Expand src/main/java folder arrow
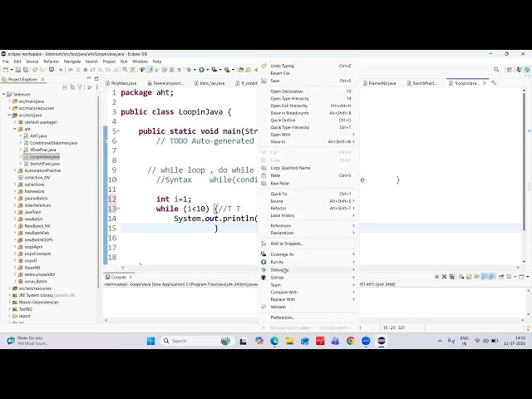 coord(9,101)
